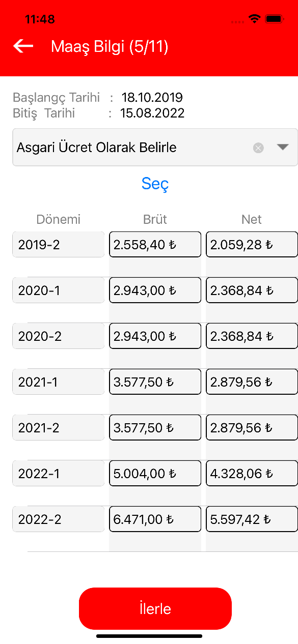Tap the Maaş Bilgi (5/11) title
Image resolution: width=298 pixels, height=644 pixels.
[x=110, y=47]
